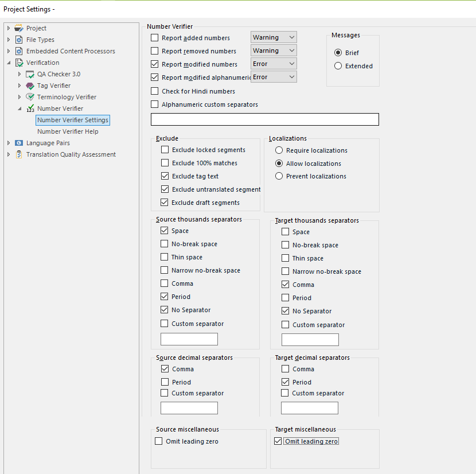
Task: Click the File Types gear icon
Action: [x=19, y=40]
